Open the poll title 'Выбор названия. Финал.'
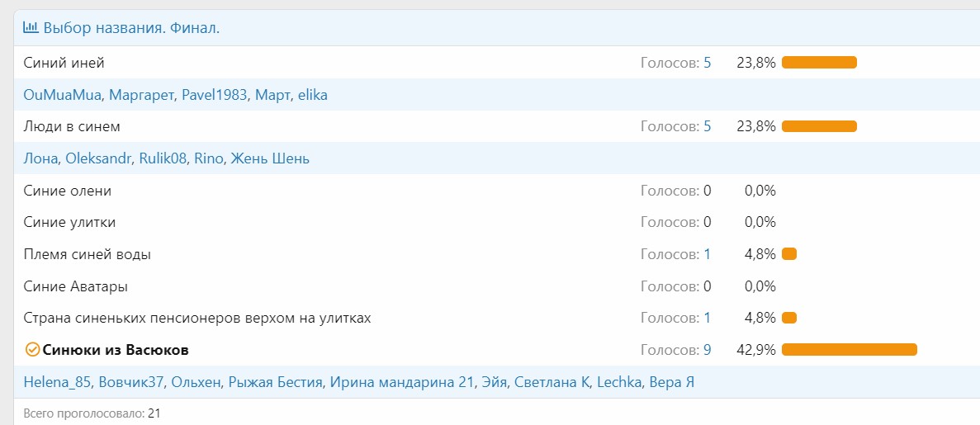 (131, 28)
